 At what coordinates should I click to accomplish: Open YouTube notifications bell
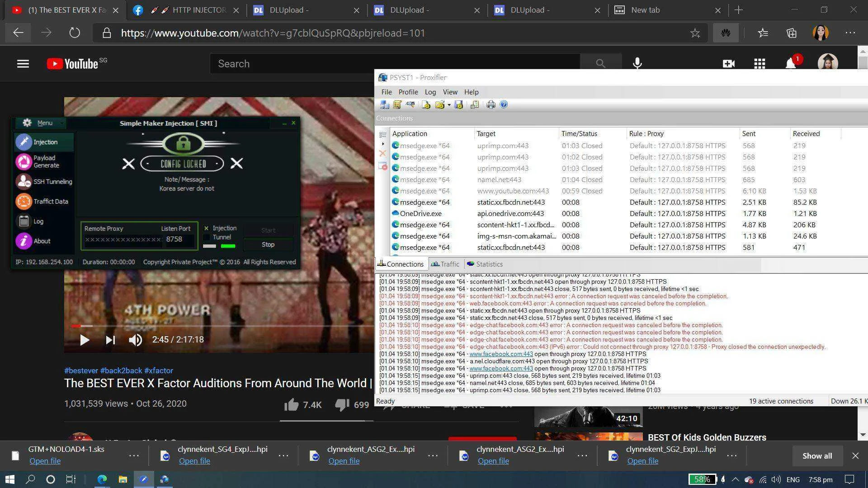[791, 64]
